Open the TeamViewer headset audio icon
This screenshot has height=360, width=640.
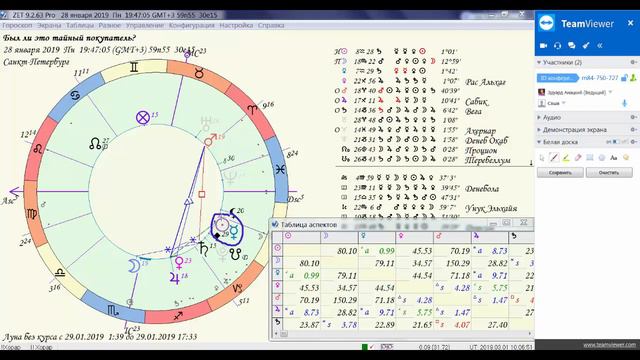coord(558,46)
